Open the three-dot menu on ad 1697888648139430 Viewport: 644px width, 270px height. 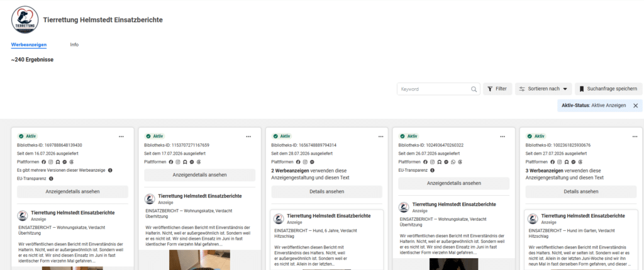[121, 137]
